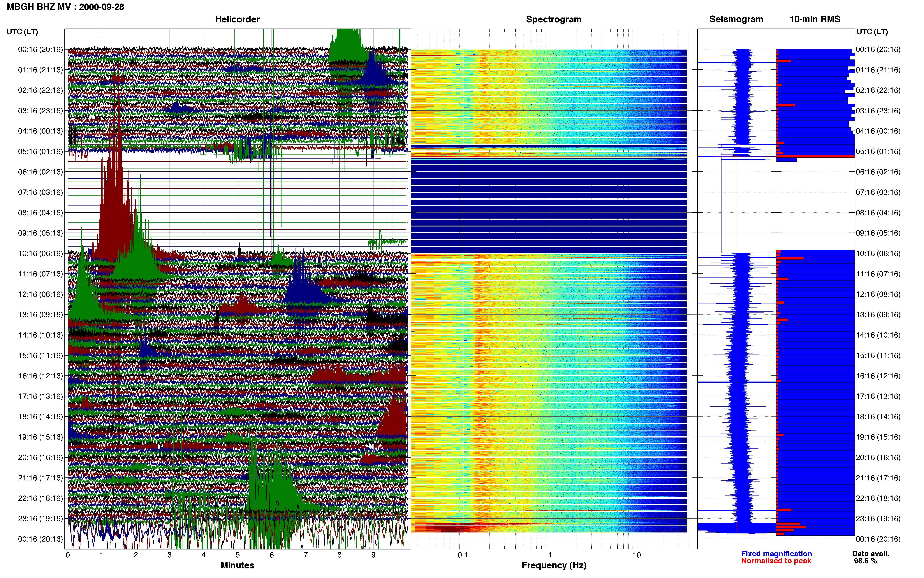924x578 pixels.
Task: Click left-axis time label 09:16 (05:16)
Action: click(x=41, y=233)
